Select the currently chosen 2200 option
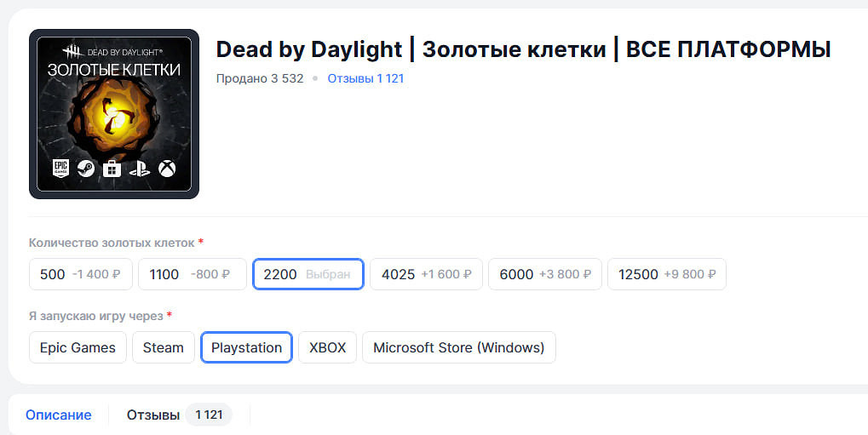This screenshot has height=435, width=868. click(308, 274)
